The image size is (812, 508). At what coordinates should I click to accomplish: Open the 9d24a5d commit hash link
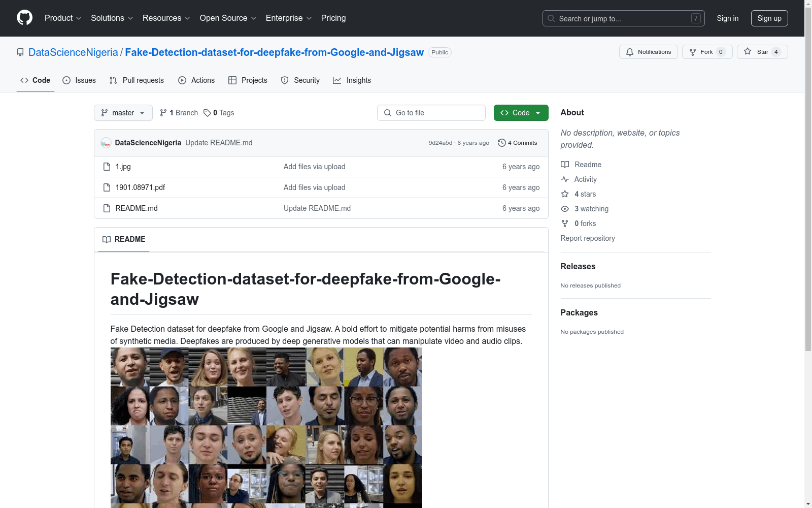(441, 143)
